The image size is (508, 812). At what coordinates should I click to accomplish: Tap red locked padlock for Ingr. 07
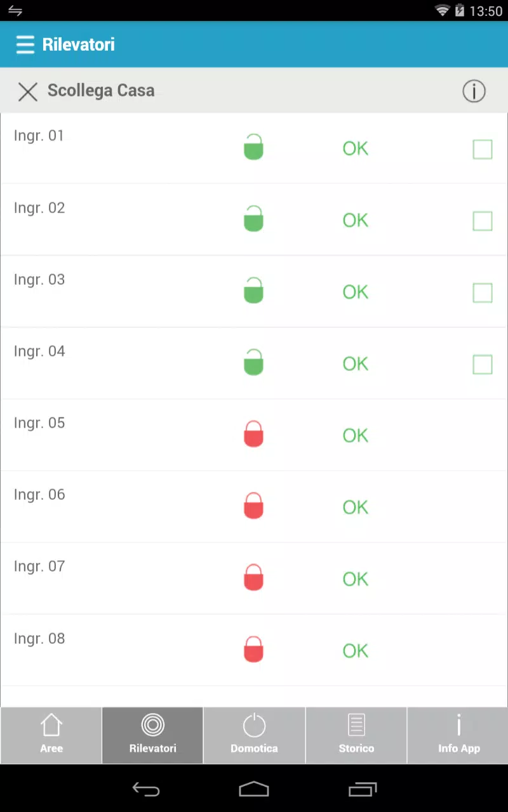click(x=253, y=577)
